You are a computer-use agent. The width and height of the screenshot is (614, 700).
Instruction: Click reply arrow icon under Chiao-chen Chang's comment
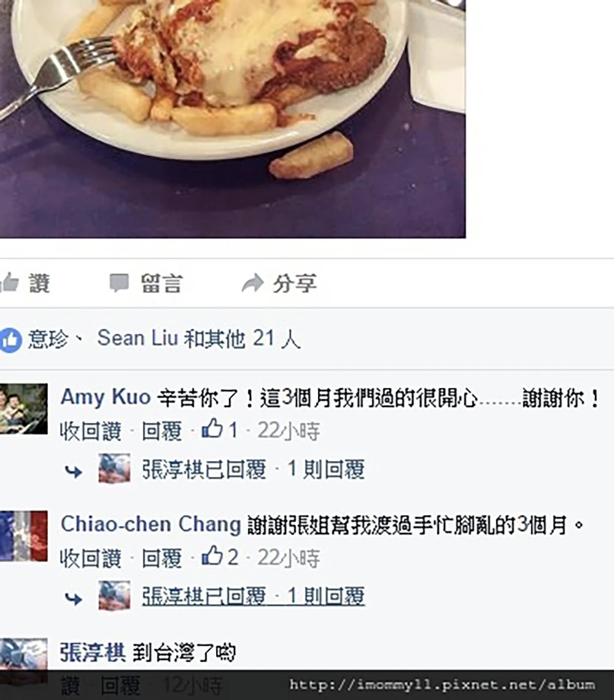pos(74,598)
